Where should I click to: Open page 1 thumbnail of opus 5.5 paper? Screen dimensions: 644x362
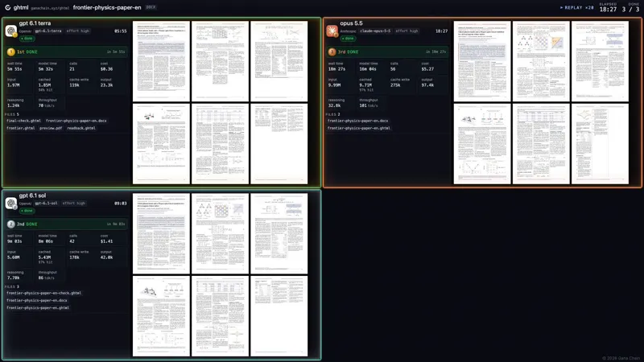click(482, 61)
